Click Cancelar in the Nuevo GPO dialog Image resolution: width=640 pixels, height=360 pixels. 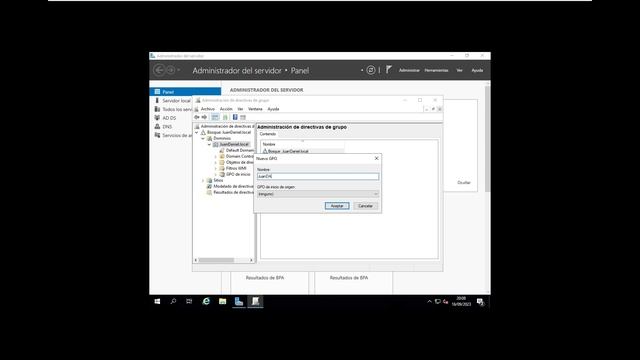(x=365, y=206)
